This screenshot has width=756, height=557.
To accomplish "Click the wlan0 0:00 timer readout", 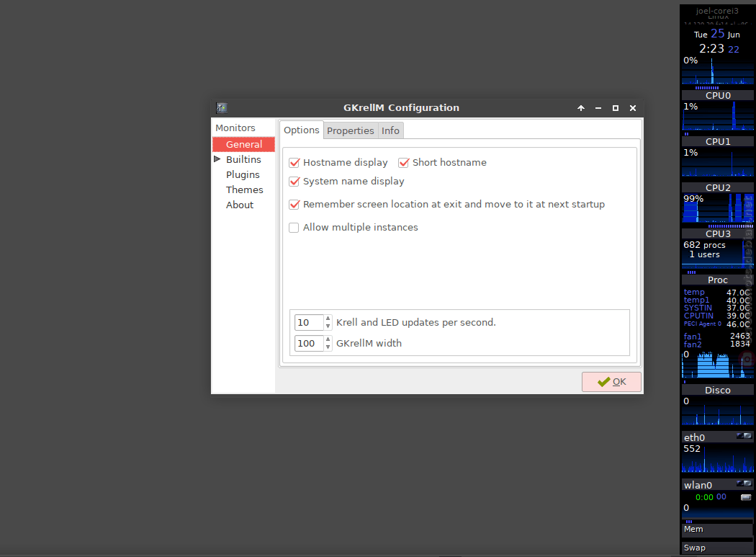I will (711, 497).
